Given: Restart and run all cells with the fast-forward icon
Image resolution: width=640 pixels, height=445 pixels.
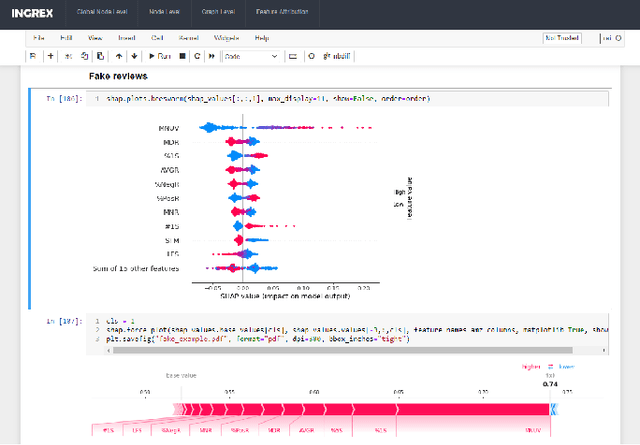Looking at the screenshot, I should tap(211, 56).
